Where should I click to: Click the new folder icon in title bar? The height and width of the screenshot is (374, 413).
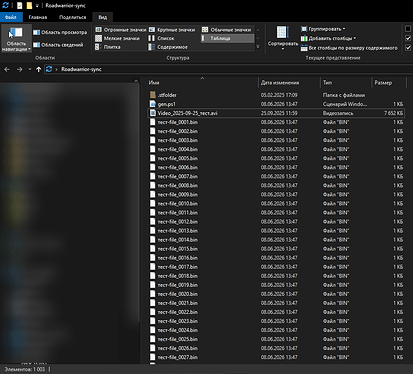[x=29, y=6]
